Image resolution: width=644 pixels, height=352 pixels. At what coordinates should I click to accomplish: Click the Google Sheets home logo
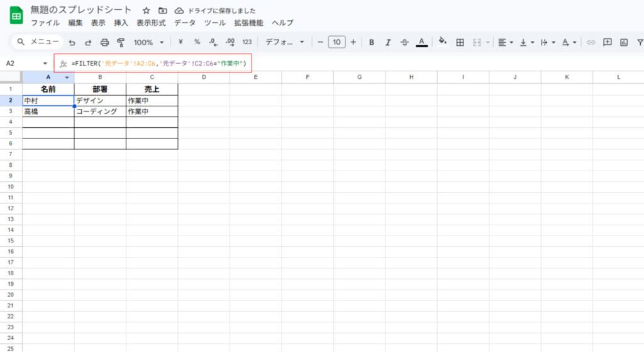[16, 16]
